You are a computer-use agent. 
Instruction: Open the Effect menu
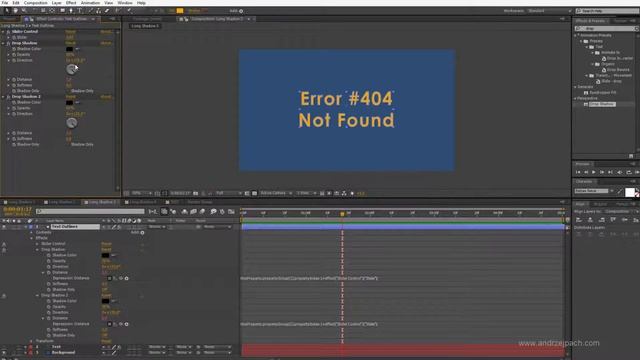coord(71,3)
